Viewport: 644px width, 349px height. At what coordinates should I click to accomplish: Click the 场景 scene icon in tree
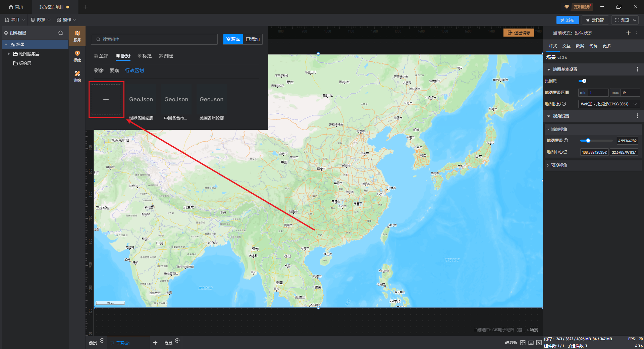pyautogui.click(x=13, y=44)
